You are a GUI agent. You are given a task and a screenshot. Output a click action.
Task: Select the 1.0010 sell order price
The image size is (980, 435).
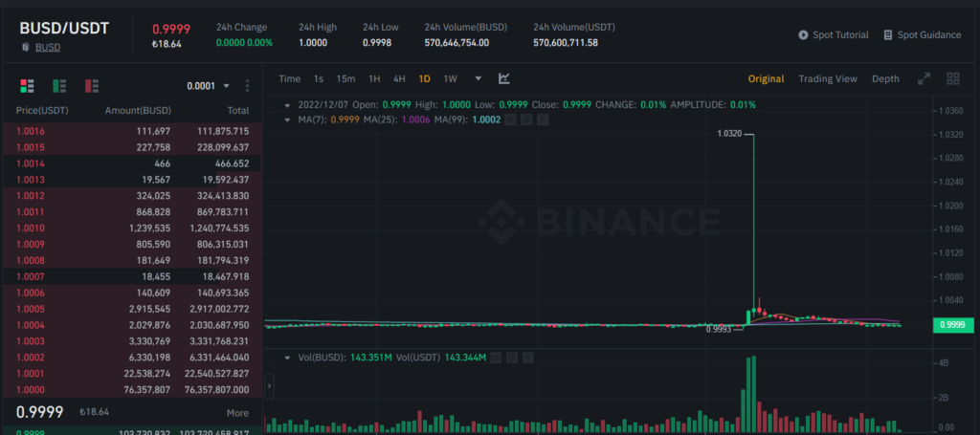click(x=32, y=228)
